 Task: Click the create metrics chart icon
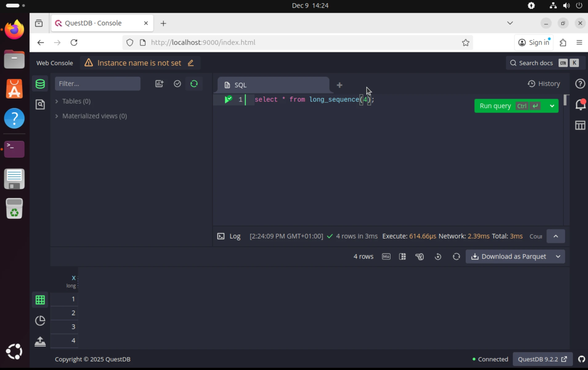point(159,83)
